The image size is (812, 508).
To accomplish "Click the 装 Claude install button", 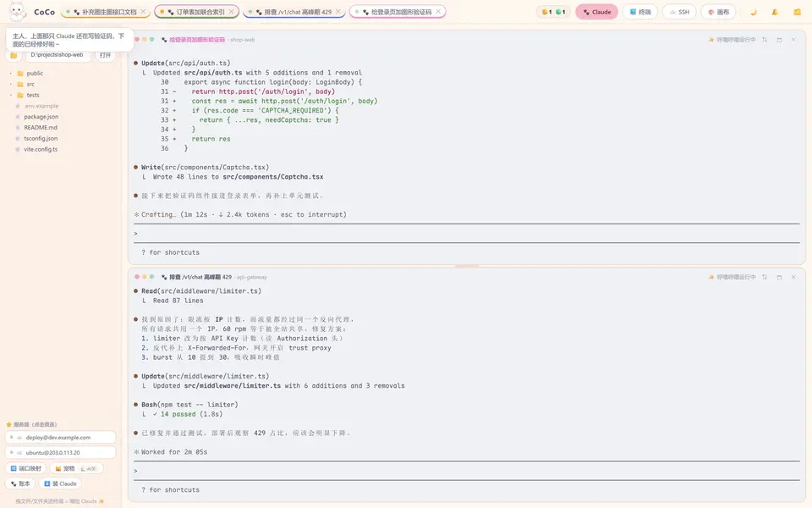I will coord(60,483).
